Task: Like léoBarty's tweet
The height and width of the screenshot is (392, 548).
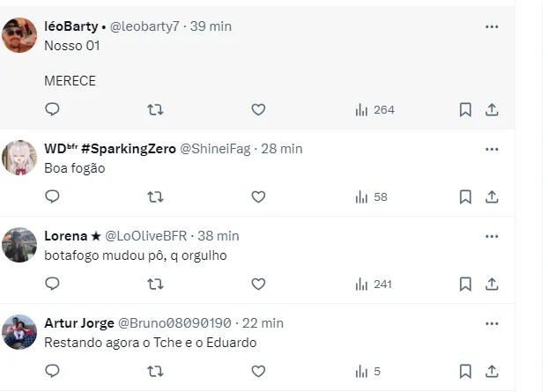Action: point(258,109)
